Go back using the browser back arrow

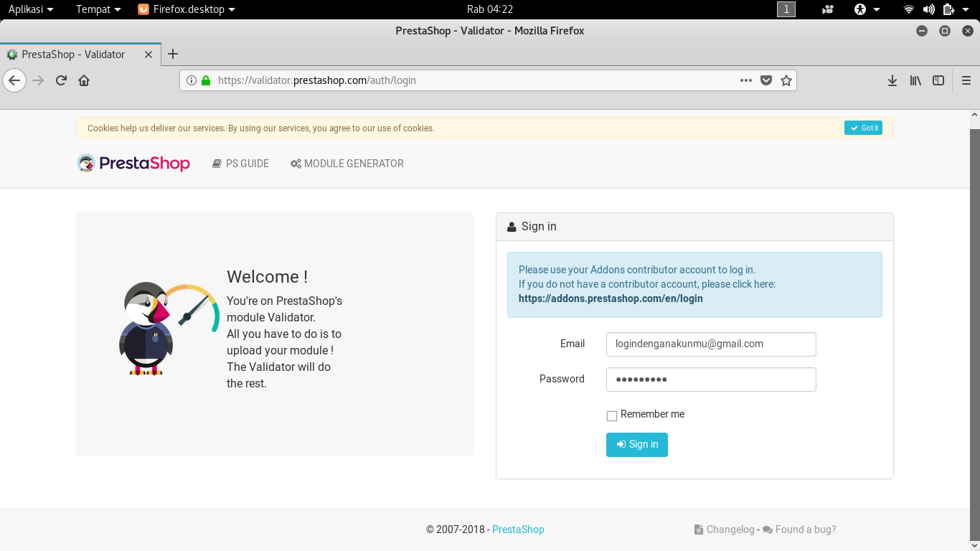point(14,80)
